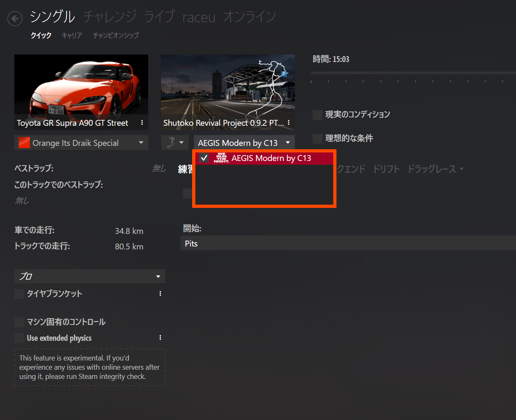Select the キャリア sub-tab

click(72, 36)
